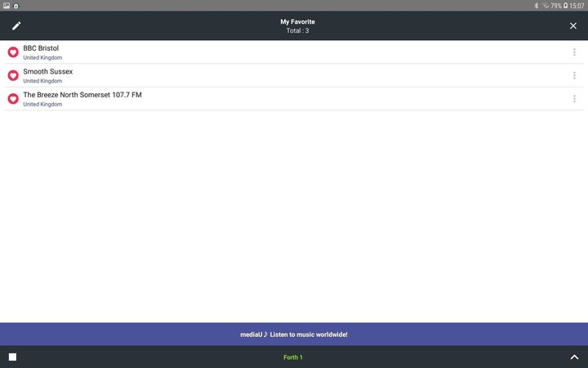Open three-dot menu for The Breeze North Somerset
588x368 pixels.
574,99
